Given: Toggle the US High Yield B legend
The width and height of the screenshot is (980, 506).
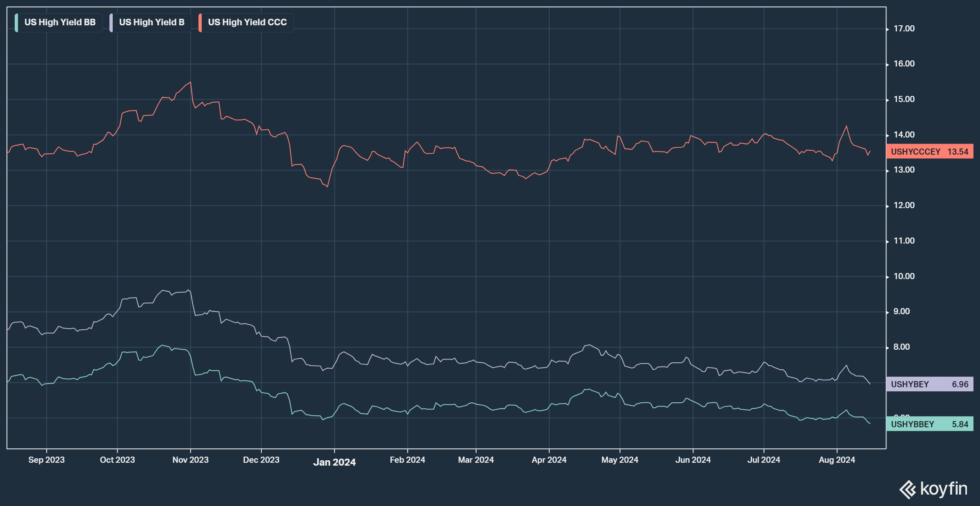Looking at the screenshot, I should click(x=151, y=22).
